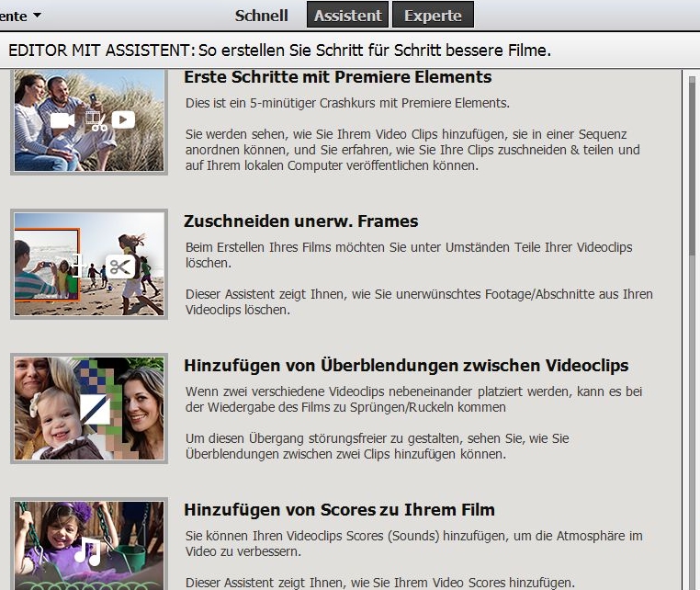Click text 'Wenn zwei verschiedene Videoclips nebeneinander'
Screen dimensions: 700x590
pos(328,391)
